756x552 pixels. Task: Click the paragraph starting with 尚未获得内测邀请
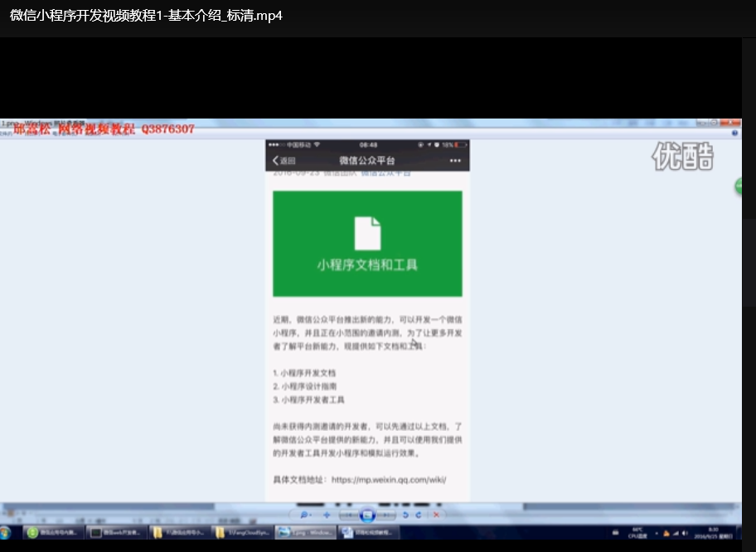[367, 439]
